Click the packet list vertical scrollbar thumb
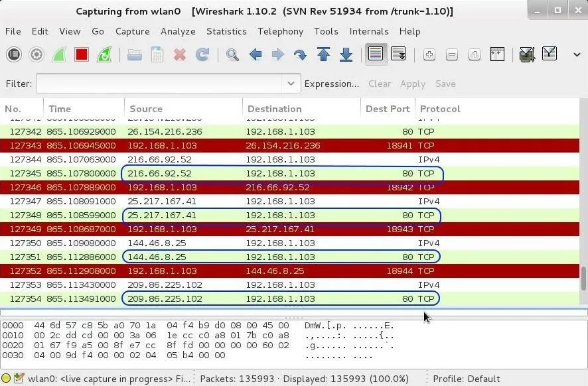This screenshot has width=588, height=386. coord(584,279)
